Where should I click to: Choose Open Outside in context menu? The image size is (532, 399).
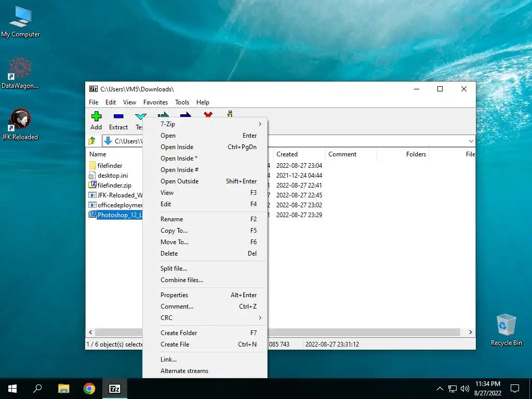(205, 181)
